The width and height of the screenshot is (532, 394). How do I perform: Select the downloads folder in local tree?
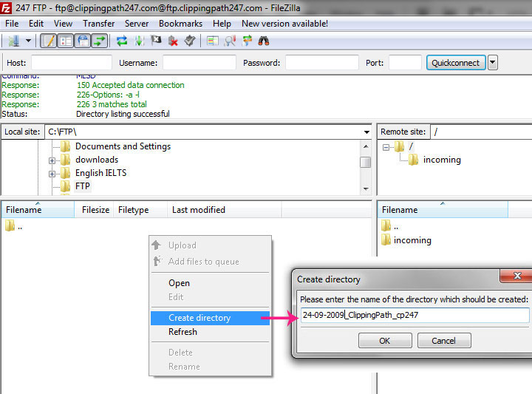pos(97,160)
